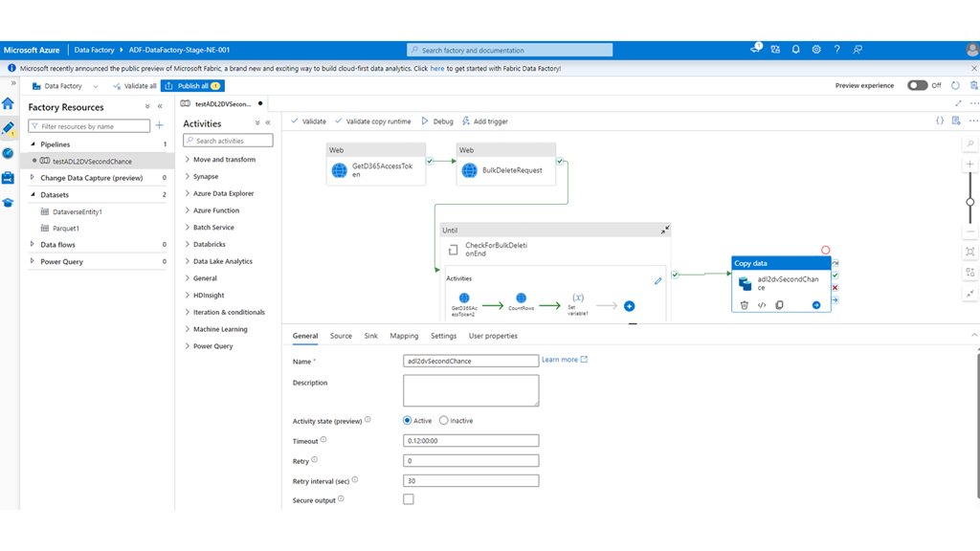Open the Home hub icon
The image size is (980, 551).
pos(8,103)
